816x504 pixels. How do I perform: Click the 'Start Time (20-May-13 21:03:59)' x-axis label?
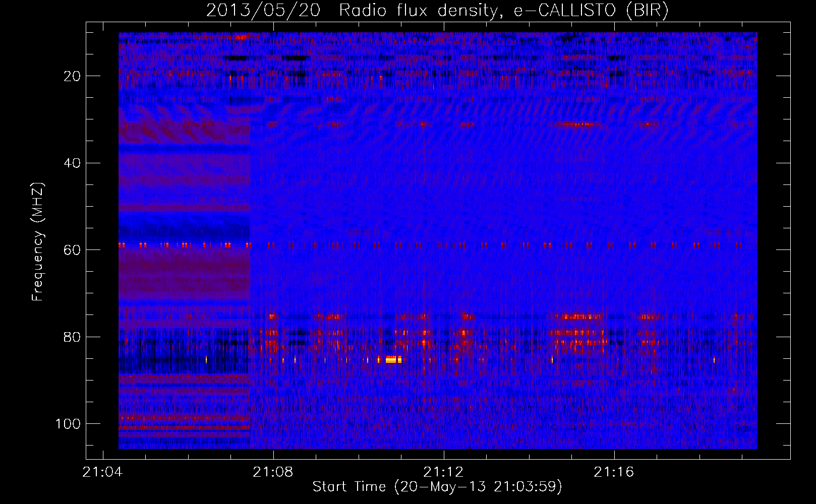[437, 487]
